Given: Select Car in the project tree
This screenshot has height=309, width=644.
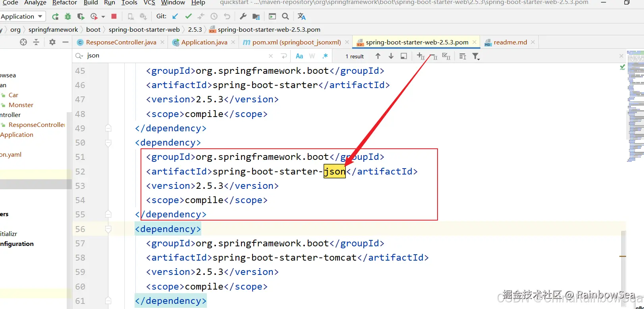Looking at the screenshot, I should point(13,95).
